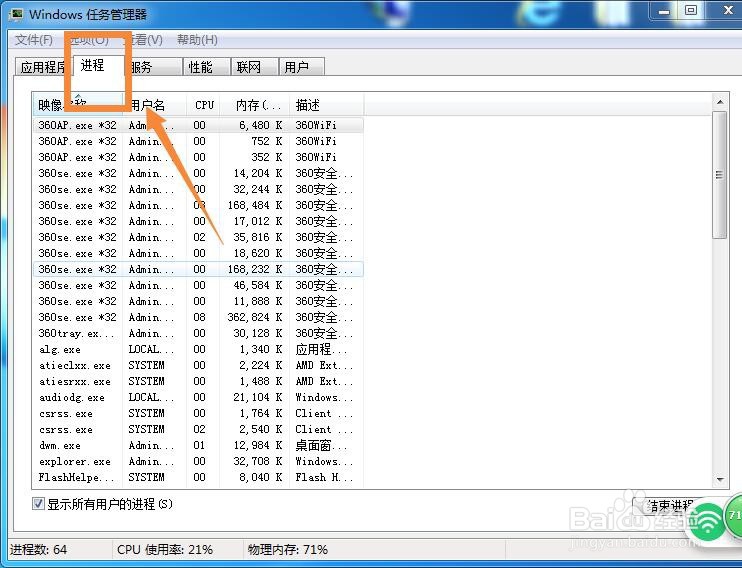
Task: Select the 360se.exe row using 46,584 K
Action: 199,285
